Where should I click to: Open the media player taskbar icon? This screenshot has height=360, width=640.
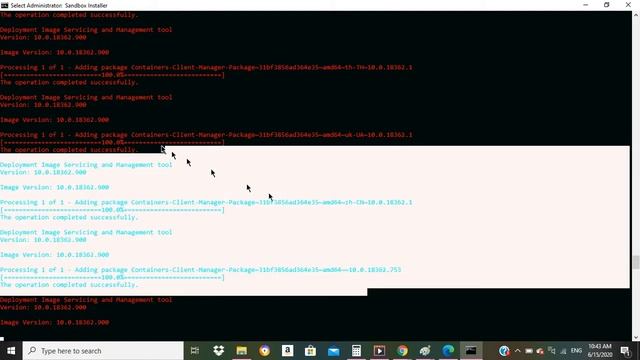point(379,351)
